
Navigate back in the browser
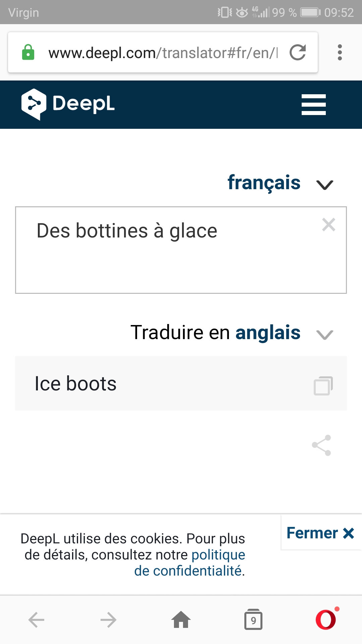click(37, 620)
